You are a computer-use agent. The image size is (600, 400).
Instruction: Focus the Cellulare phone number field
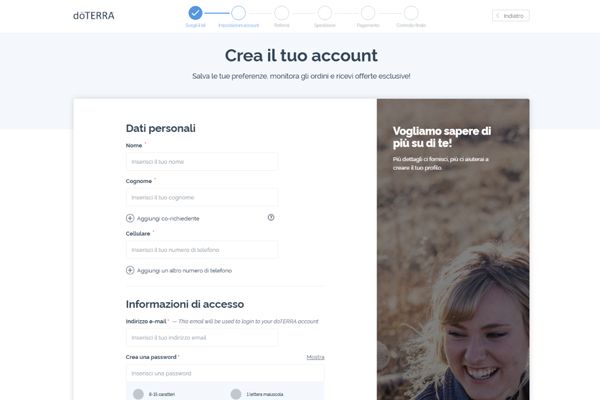(202, 250)
